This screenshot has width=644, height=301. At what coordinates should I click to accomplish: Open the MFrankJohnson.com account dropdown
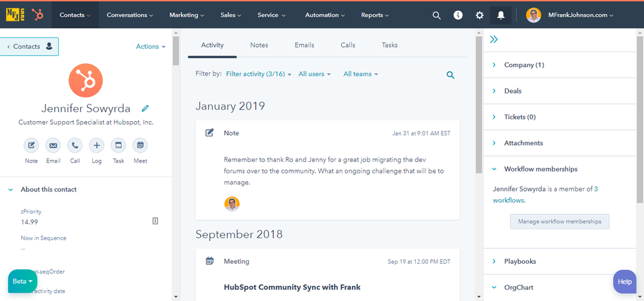tap(580, 15)
